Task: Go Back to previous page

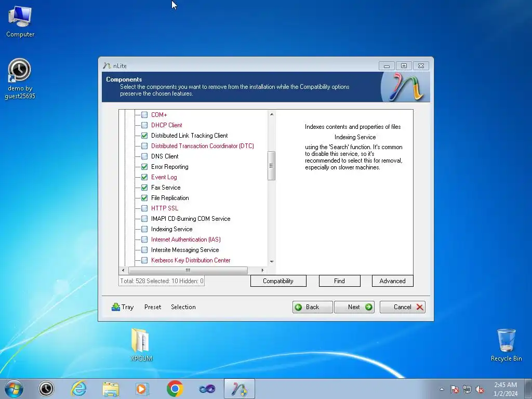Action: pyautogui.click(x=312, y=307)
